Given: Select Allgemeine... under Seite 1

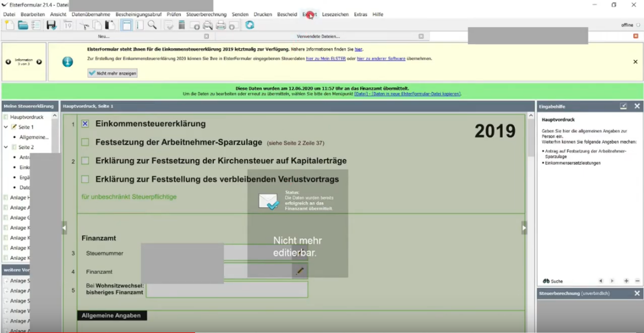Looking at the screenshot, I should pyautogui.click(x=34, y=137).
